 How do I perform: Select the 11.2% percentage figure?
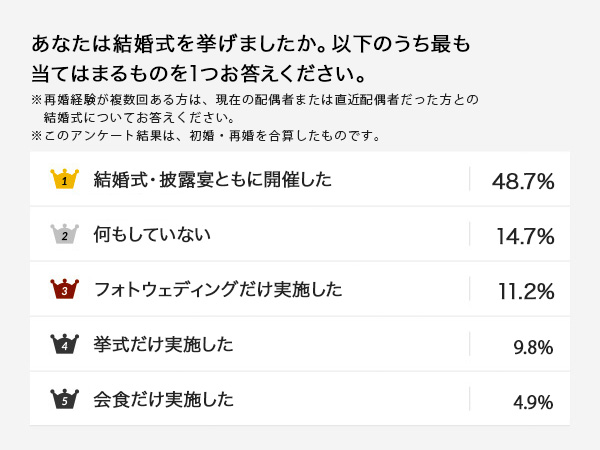point(525,291)
